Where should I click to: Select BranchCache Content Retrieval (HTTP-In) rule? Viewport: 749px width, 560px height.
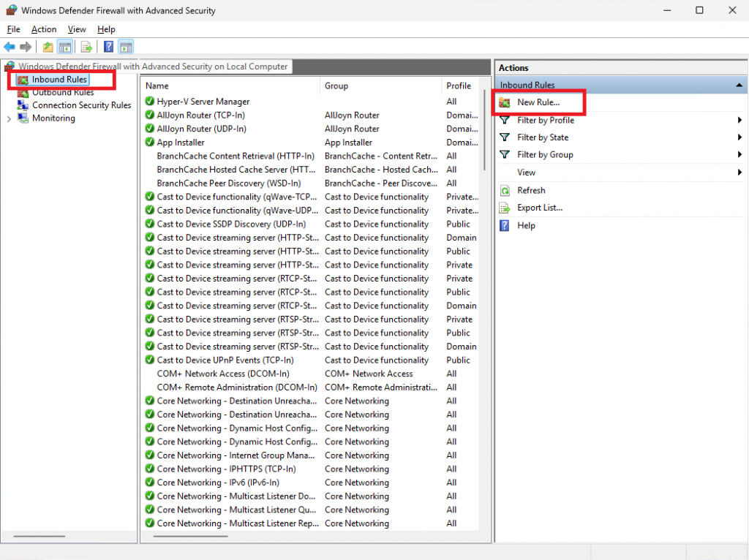click(236, 156)
